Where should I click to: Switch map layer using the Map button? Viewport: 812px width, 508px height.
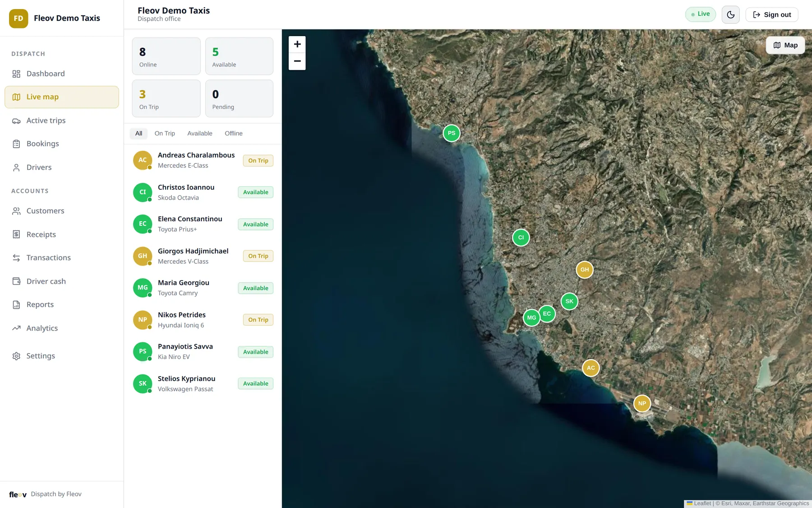click(x=785, y=45)
